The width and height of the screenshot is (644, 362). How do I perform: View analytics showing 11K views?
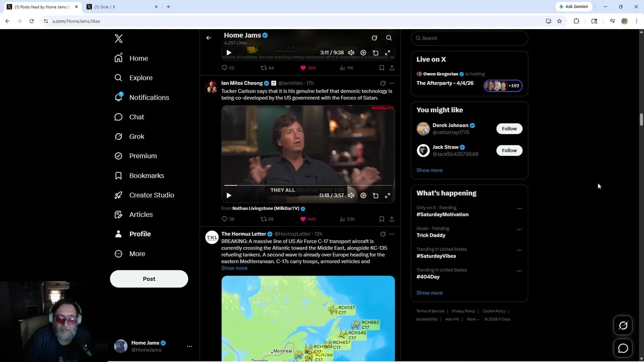coord(347,68)
